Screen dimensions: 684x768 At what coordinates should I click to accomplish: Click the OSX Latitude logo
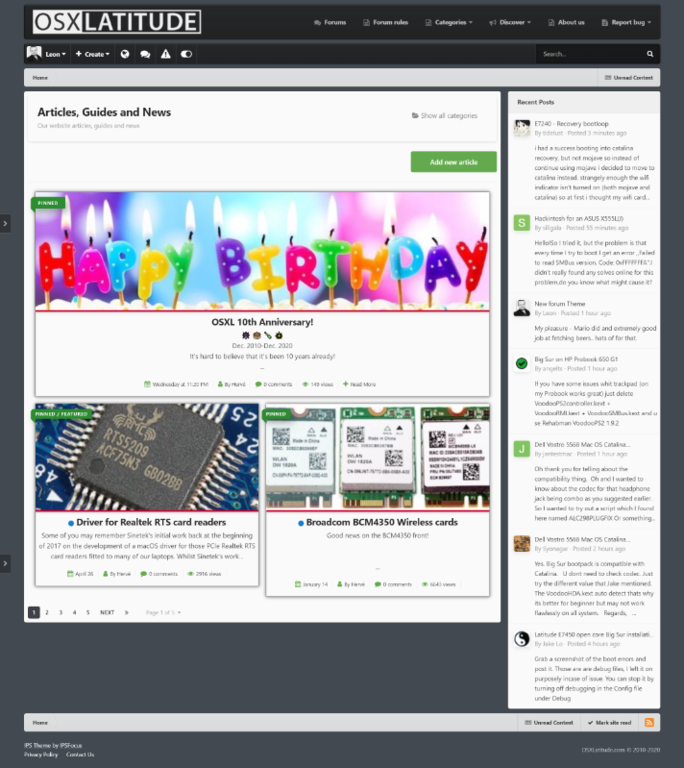[116, 22]
